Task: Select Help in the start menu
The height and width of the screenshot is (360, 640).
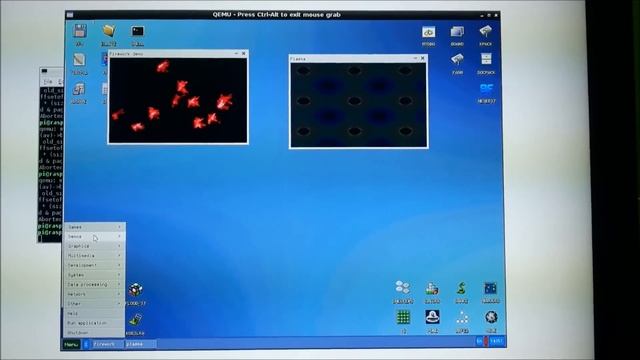Action: (x=95, y=313)
